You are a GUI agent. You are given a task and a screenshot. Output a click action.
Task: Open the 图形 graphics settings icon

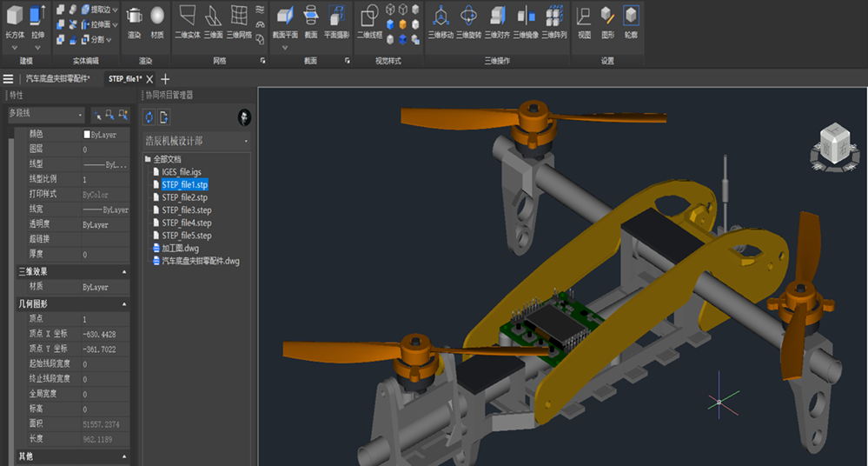click(608, 21)
